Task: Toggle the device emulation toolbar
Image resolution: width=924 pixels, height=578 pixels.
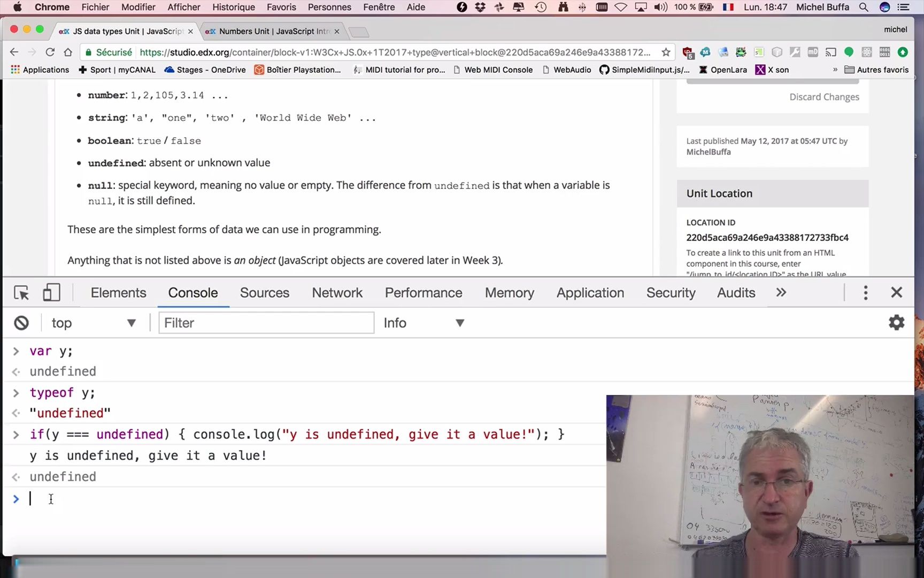Action: 51,292
